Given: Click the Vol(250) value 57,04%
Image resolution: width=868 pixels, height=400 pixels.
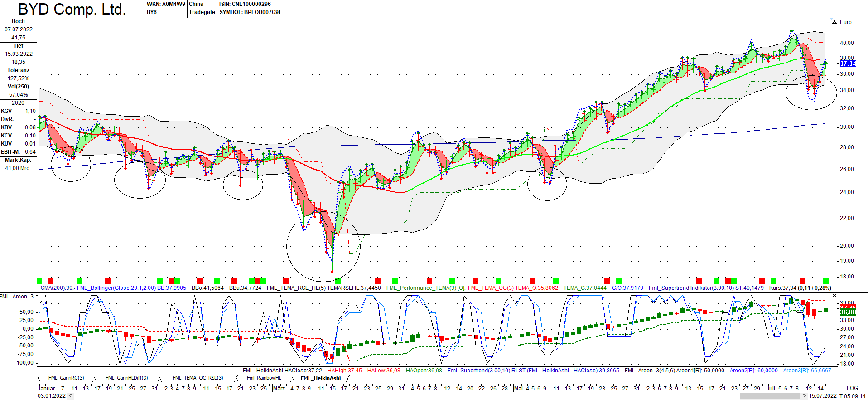Looking at the screenshot, I should (x=19, y=95).
